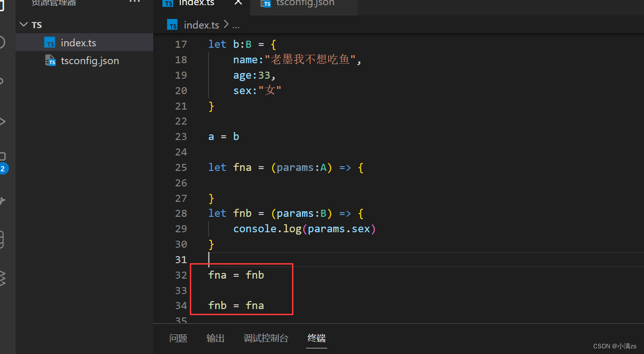Click the console.log(params.sex) statement
This screenshot has height=354, width=644.
tap(305, 229)
